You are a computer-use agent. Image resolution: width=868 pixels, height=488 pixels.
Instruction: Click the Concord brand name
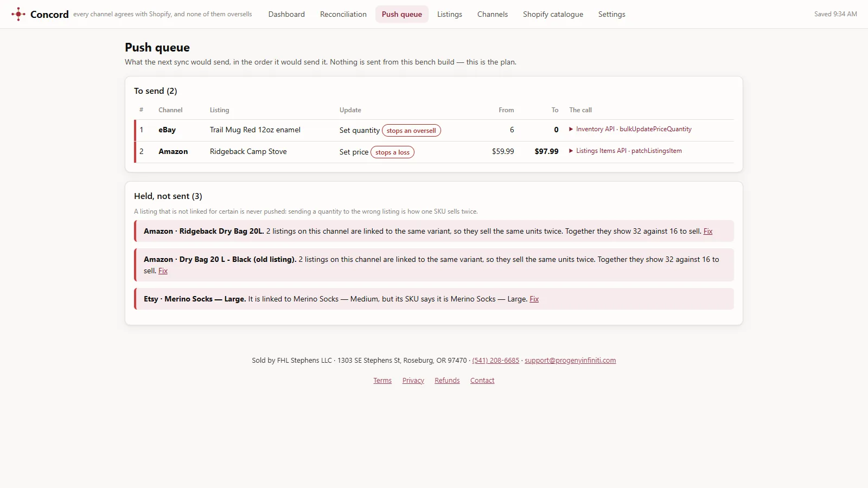[x=49, y=15]
